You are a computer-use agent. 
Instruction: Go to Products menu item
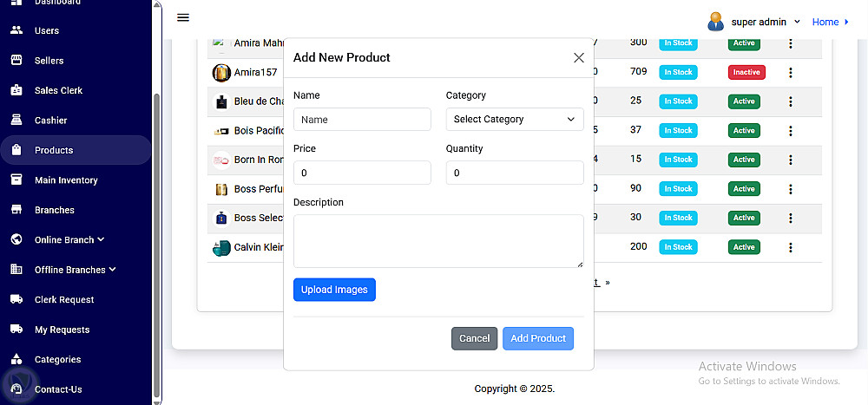(x=54, y=150)
